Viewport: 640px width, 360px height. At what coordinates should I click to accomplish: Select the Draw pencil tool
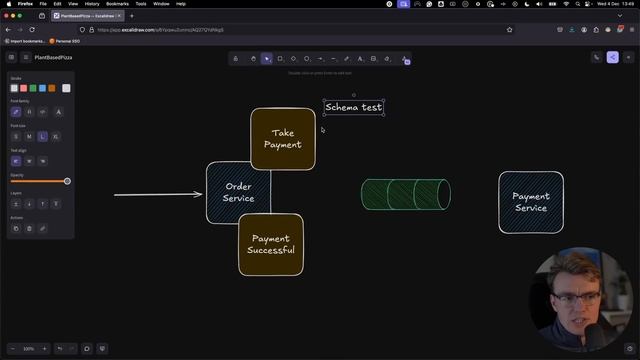347,59
